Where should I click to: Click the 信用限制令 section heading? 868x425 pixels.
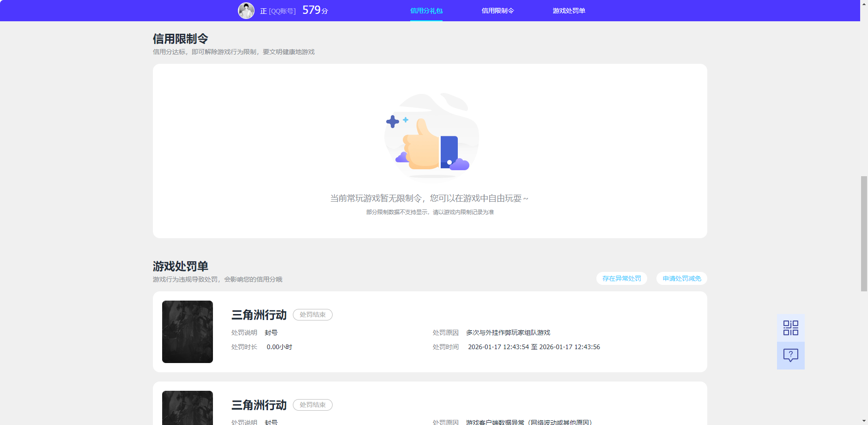(x=181, y=39)
